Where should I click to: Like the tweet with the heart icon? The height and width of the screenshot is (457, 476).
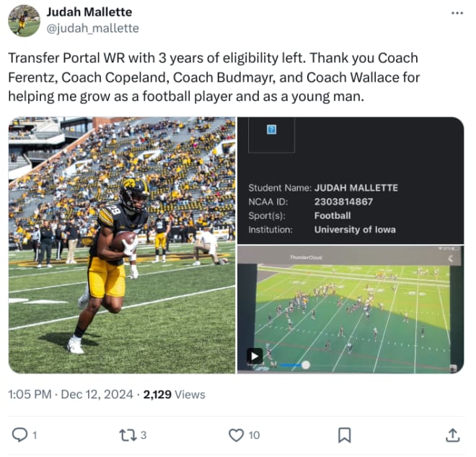(236, 435)
